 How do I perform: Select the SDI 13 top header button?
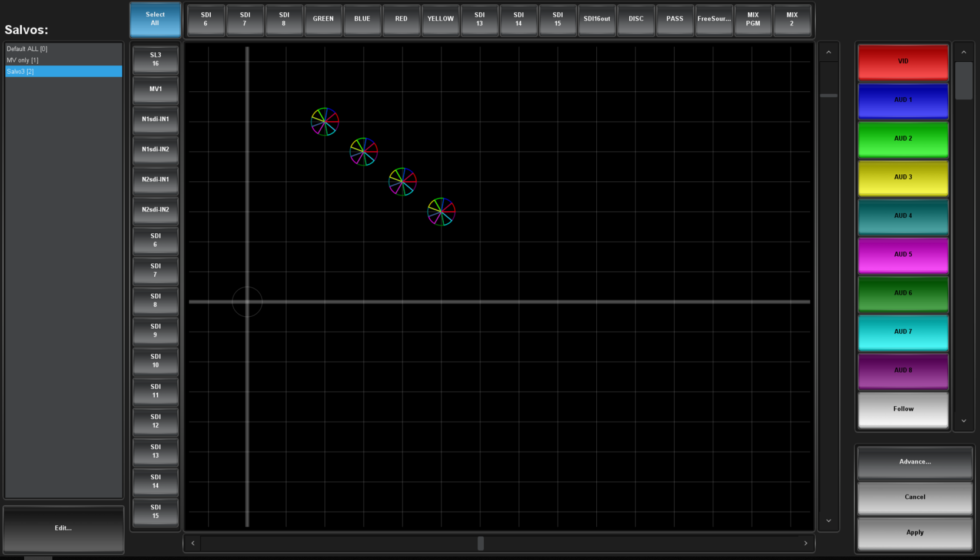[x=480, y=19]
